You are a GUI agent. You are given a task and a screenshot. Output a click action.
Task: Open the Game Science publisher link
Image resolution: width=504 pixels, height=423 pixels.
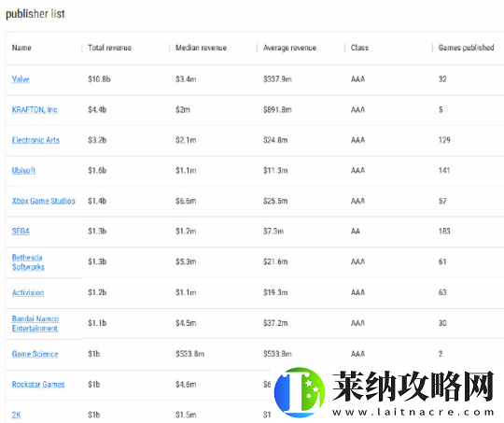pos(35,354)
